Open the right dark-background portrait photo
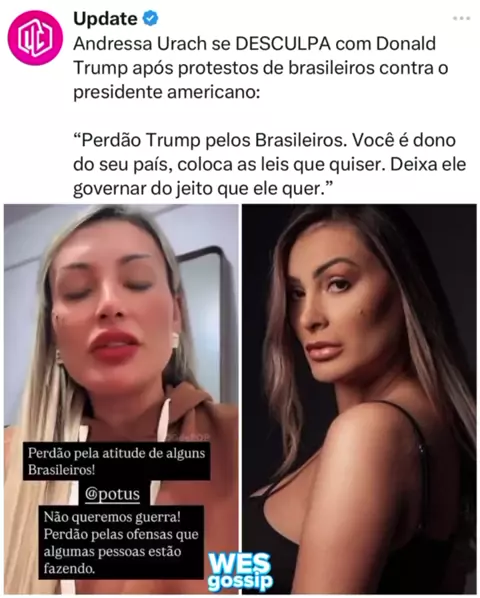 click(359, 399)
